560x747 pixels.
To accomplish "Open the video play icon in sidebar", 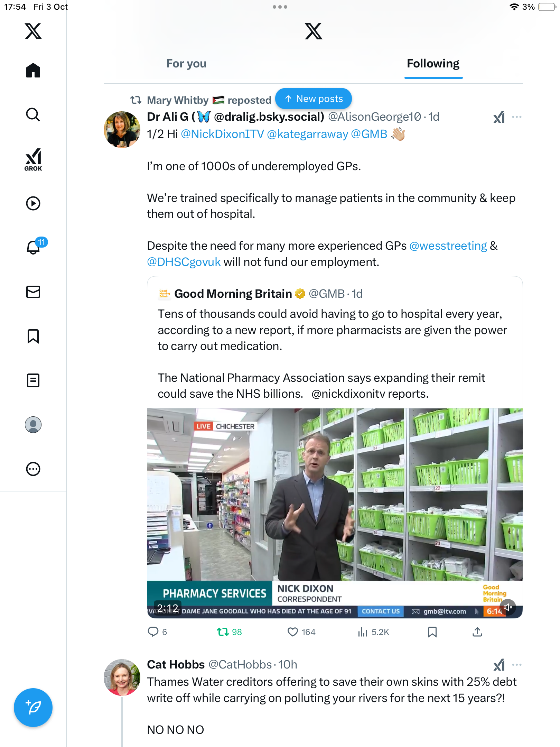I will 33,203.
